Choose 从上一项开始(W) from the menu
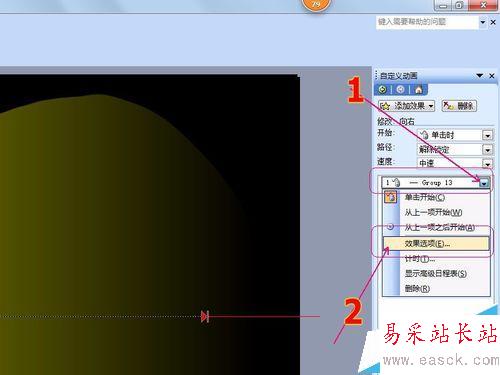 pyautogui.click(x=437, y=212)
